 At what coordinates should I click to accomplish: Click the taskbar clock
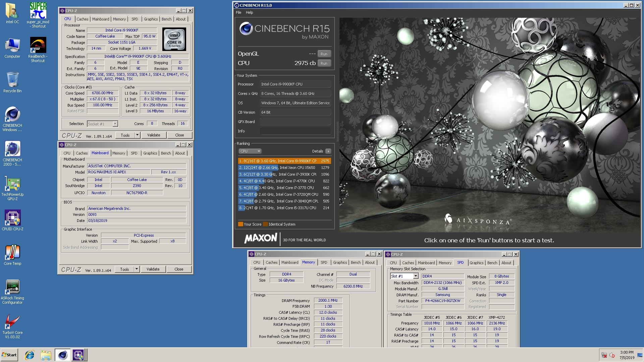[x=627, y=355]
